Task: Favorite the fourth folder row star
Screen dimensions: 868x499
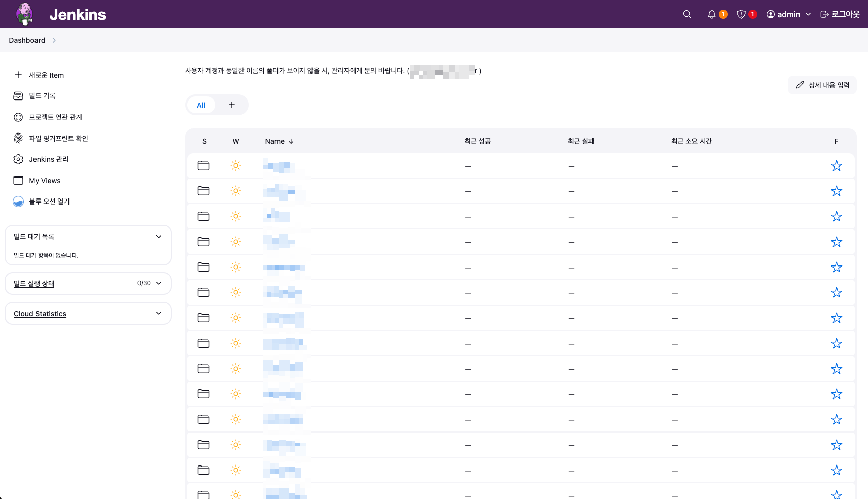Action: [x=837, y=242]
